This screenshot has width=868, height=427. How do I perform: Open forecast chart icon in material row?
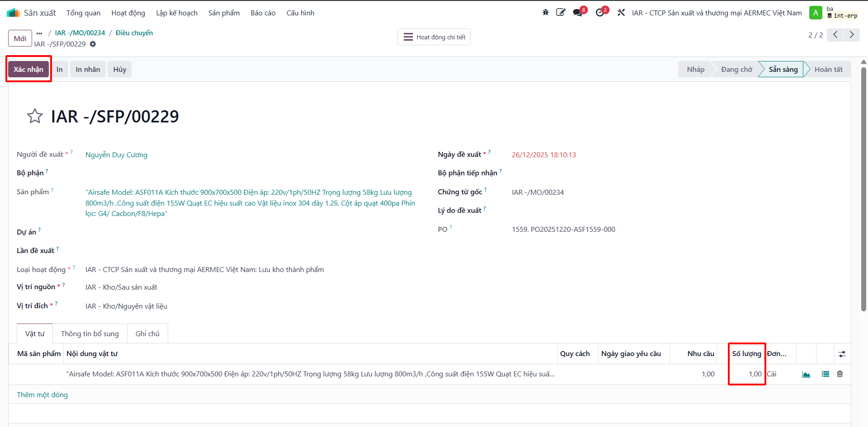click(806, 374)
